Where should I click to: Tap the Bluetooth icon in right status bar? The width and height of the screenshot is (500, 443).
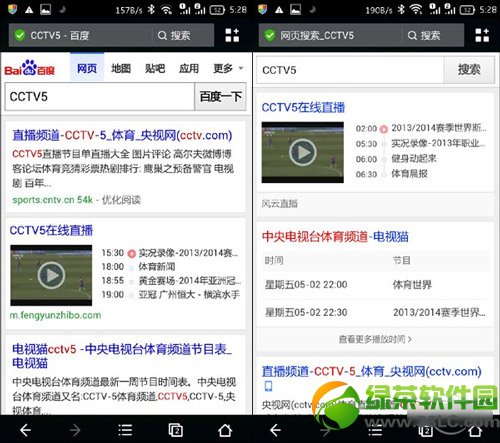401,10
